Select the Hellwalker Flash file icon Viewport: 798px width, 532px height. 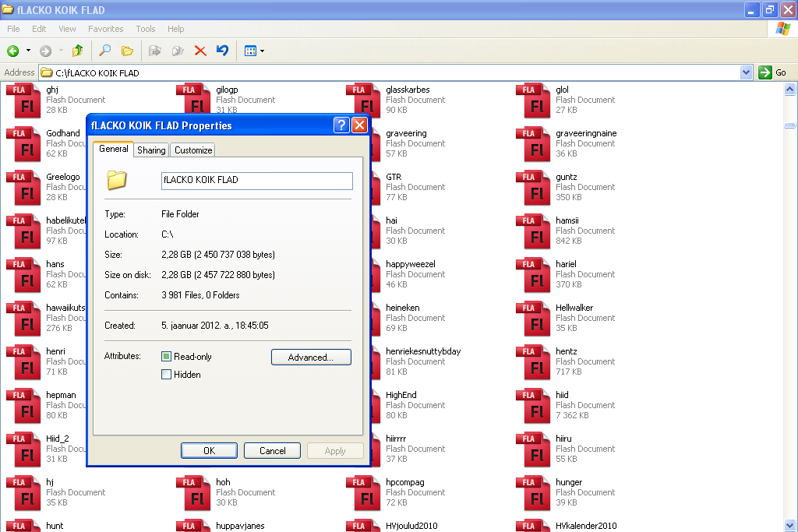(533, 319)
